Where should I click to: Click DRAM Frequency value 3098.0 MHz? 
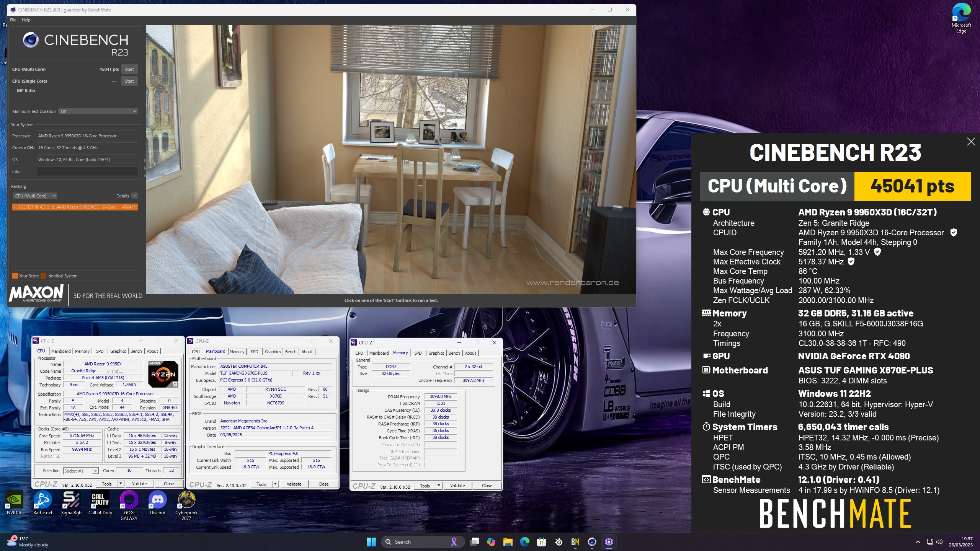441,396
